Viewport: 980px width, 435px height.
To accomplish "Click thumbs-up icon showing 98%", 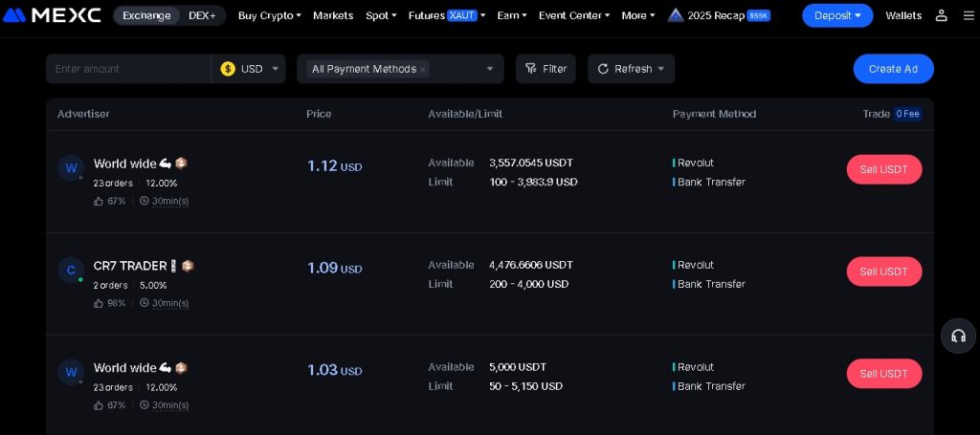I will click(99, 303).
